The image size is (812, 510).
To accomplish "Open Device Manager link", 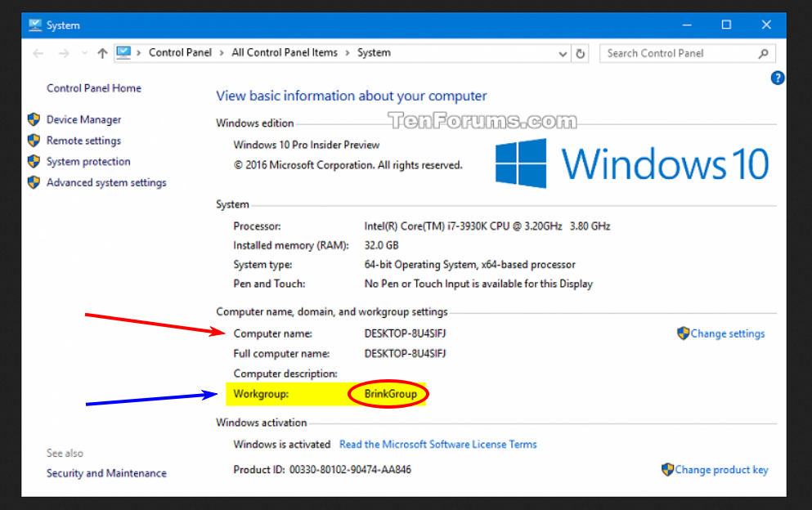I will tap(84, 119).
